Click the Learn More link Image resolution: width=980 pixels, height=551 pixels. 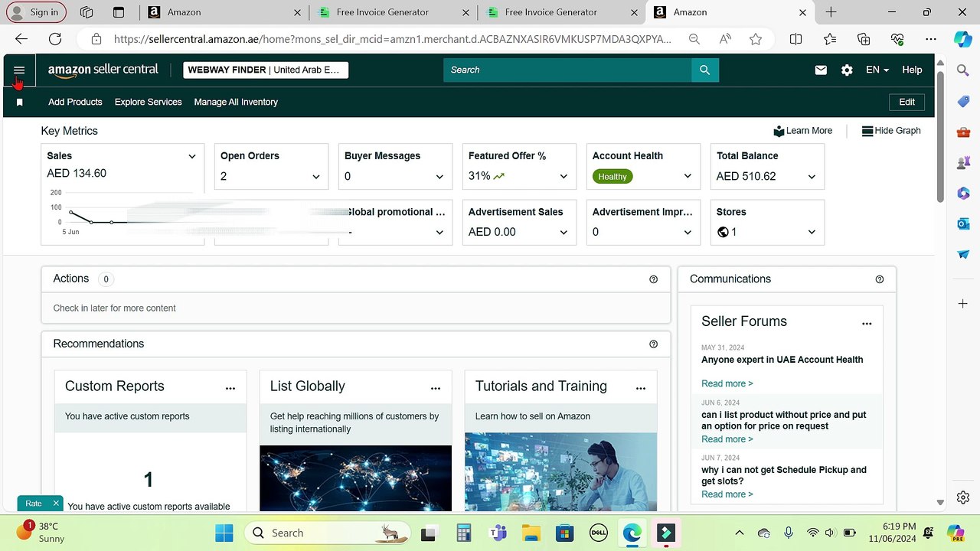click(x=803, y=131)
